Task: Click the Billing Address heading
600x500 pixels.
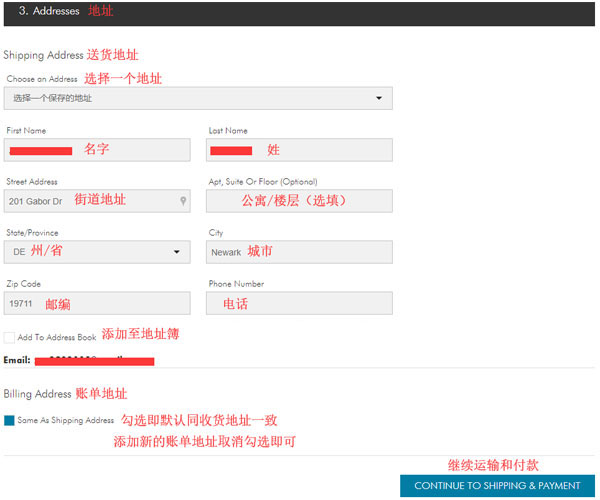Action: point(38,394)
